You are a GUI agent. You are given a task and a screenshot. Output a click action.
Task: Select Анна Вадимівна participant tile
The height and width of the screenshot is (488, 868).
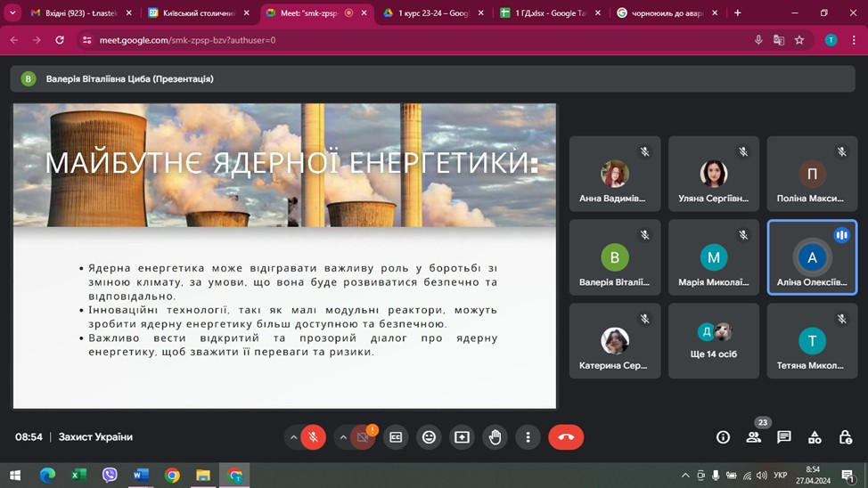point(615,174)
